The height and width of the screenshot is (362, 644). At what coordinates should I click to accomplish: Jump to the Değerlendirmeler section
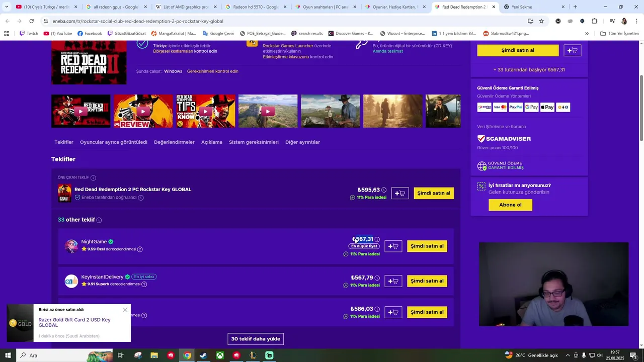coord(174,142)
